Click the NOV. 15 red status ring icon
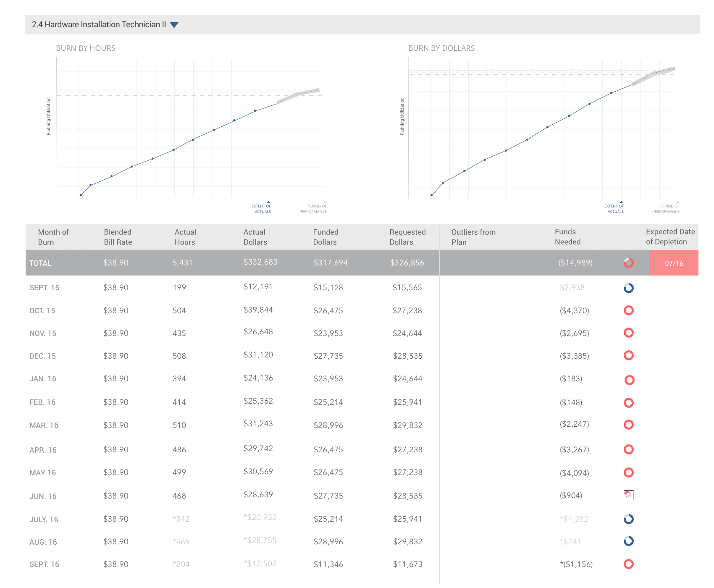Viewport: 714px width, 588px height. point(628,333)
